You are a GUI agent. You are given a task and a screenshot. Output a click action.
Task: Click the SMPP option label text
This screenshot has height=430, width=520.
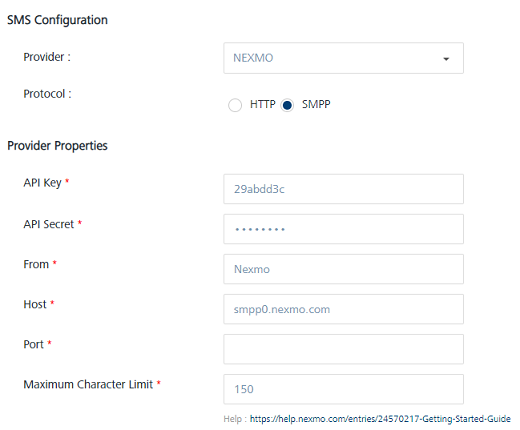[x=316, y=104]
